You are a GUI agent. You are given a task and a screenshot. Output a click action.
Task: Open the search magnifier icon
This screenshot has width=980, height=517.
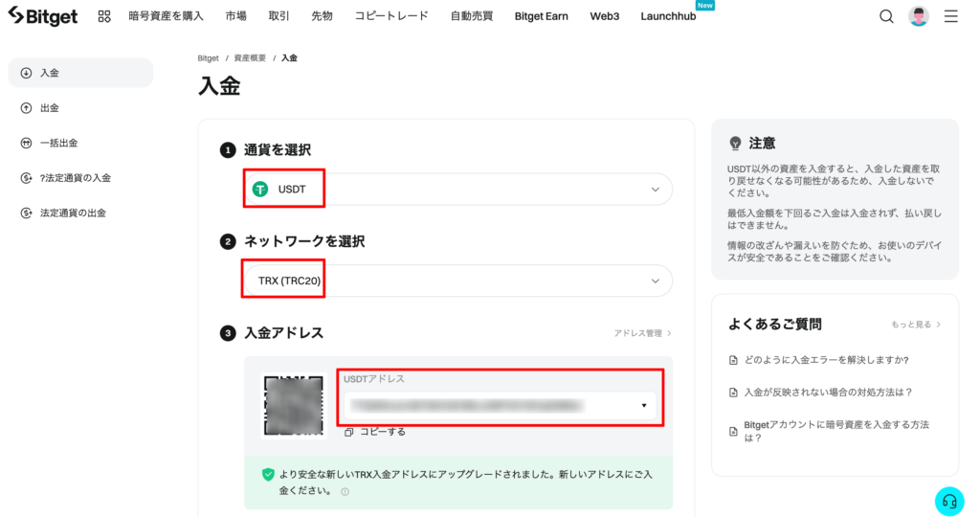click(x=886, y=16)
